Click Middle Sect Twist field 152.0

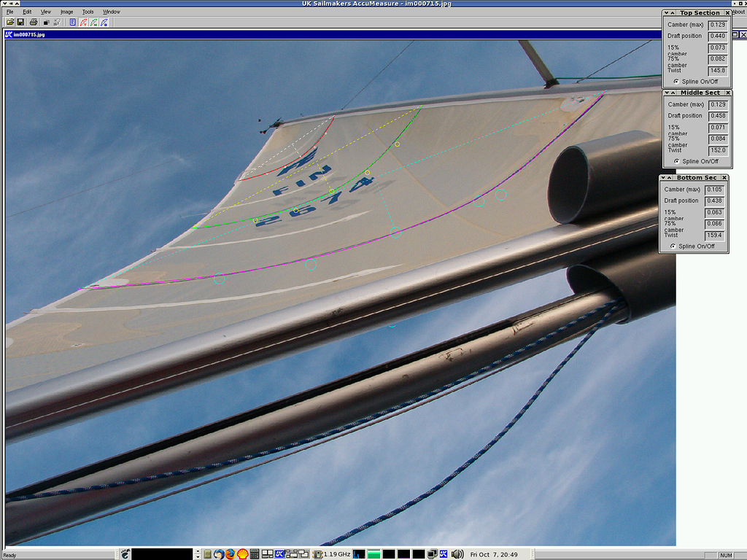tap(718, 150)
